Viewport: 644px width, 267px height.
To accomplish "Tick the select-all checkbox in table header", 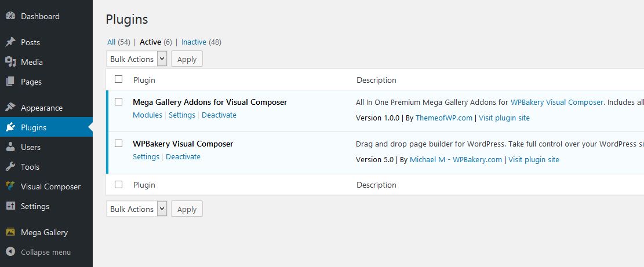I will [x=119, y=79].
